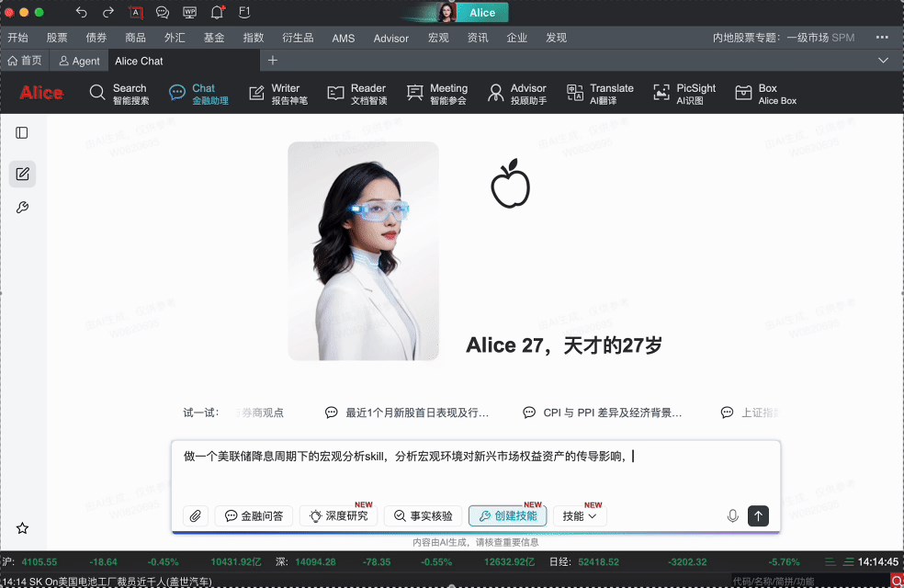This screenshot has height=588, width=904.
Task: Expand the 技能 dropdown
Action: tap(580, 516)
